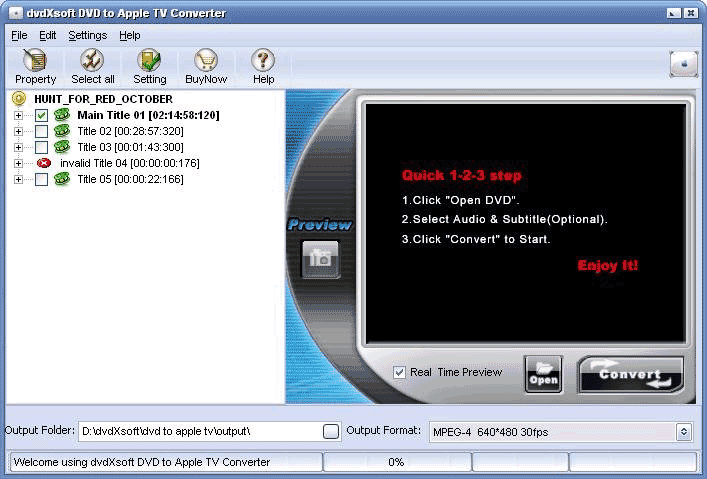
Task: Expand the Title 03 tree node
Action: [18, 147]
